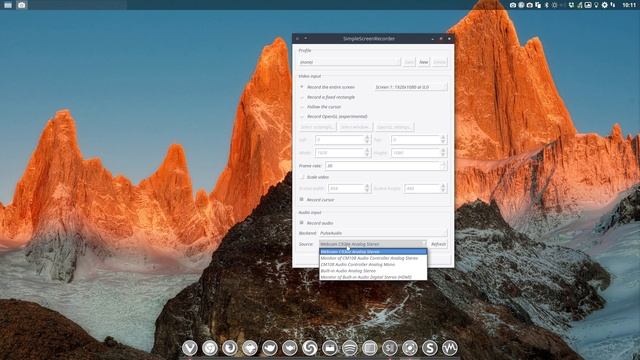Click the Save profile button
The width and height of the screenshot is (640, 360).
click(409, 62)
